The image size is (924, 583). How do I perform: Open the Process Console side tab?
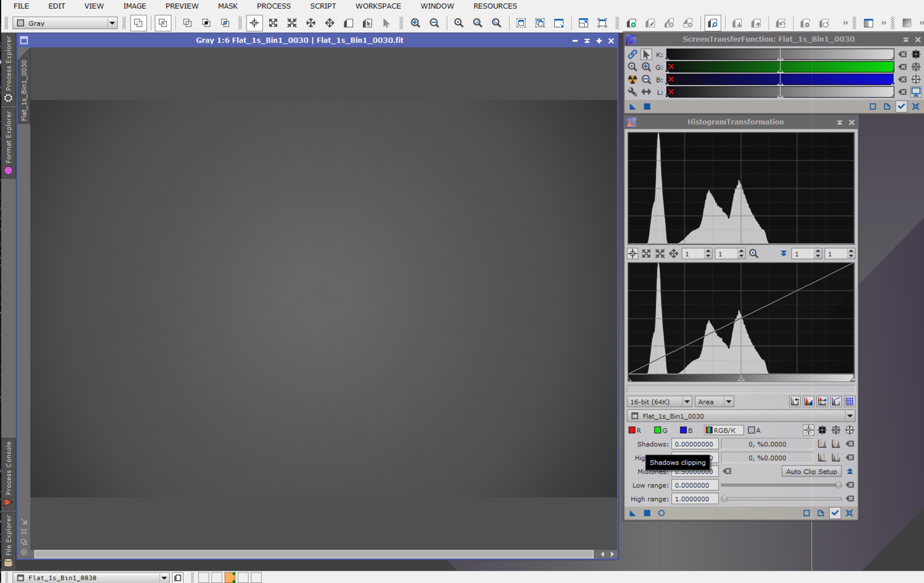tap(8, 474)
